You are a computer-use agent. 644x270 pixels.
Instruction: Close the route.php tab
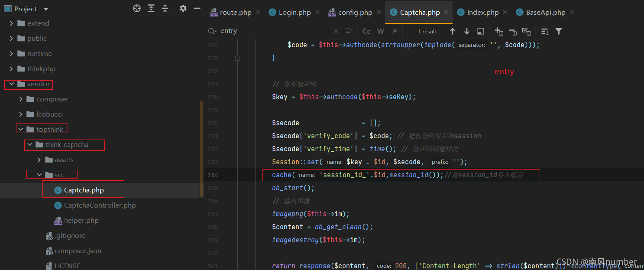point(258,13)
